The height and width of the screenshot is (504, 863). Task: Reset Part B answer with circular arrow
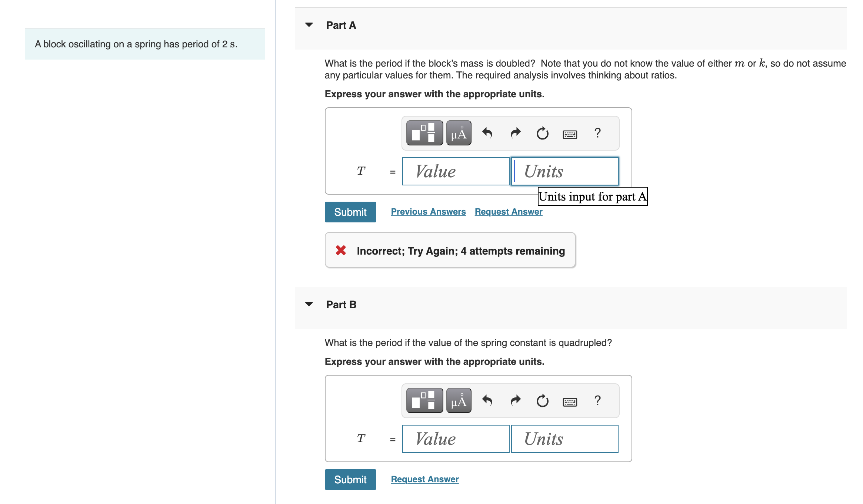542,400
